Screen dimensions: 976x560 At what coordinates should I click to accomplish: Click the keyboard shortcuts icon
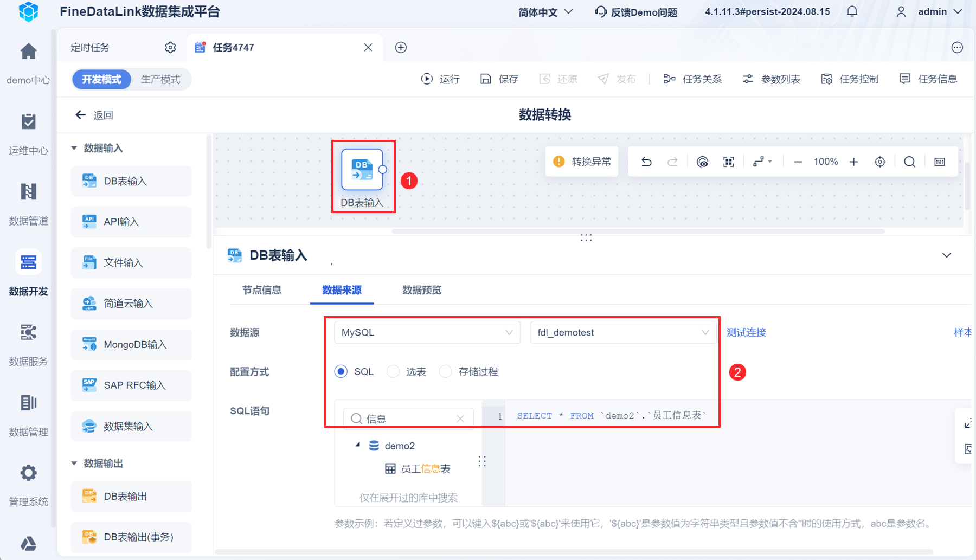pos(940,162)
